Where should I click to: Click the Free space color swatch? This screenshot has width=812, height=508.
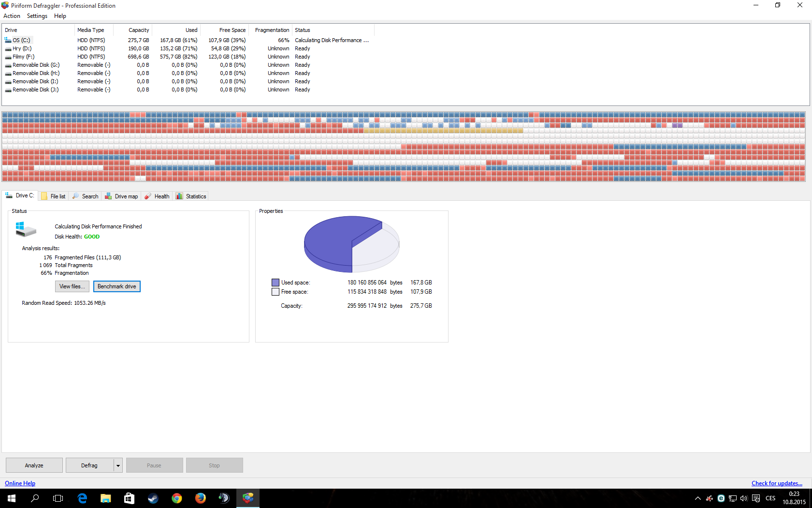pyautogui.click(x=275, y=292)
